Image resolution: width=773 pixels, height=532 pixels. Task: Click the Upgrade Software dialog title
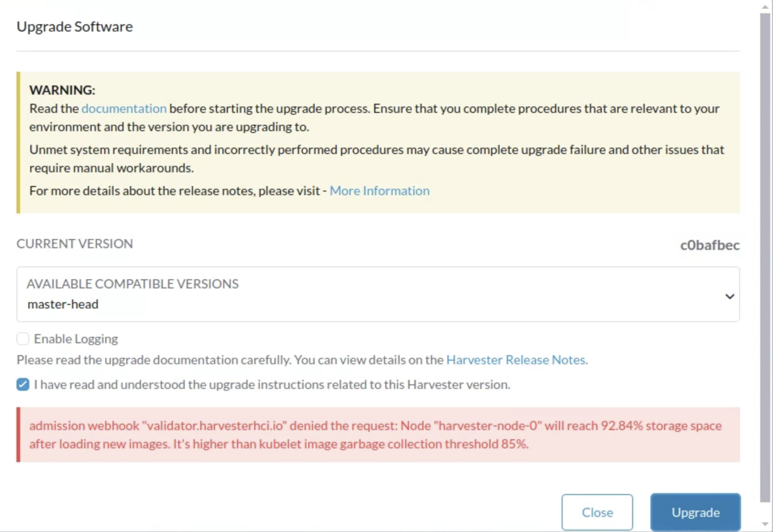click(75, 27)
